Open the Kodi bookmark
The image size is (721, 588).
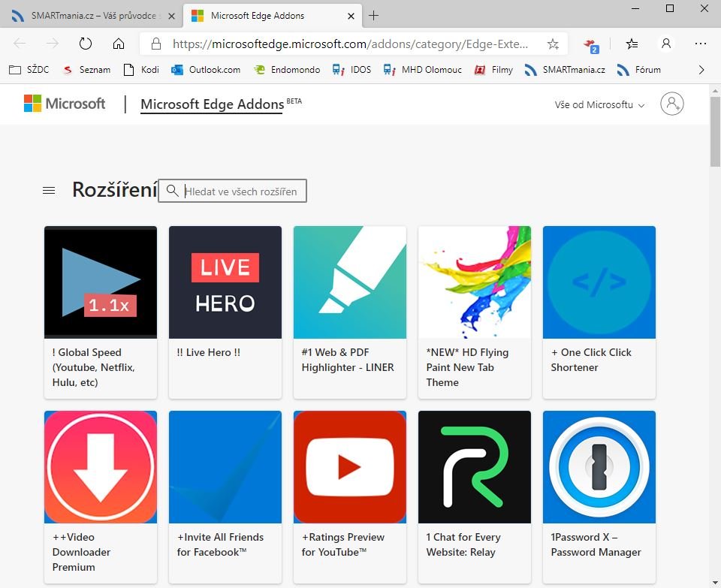142,70
